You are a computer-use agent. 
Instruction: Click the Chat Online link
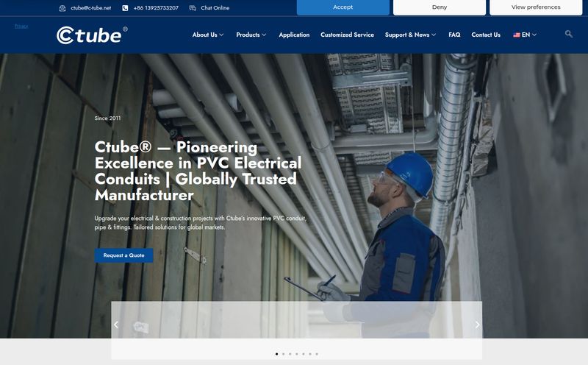tap(215, 8)
